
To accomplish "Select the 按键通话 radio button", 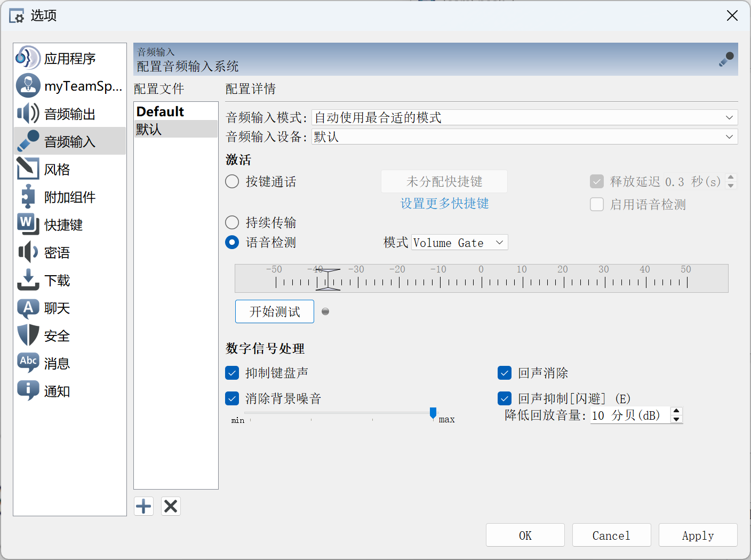I will pos(232,182).
